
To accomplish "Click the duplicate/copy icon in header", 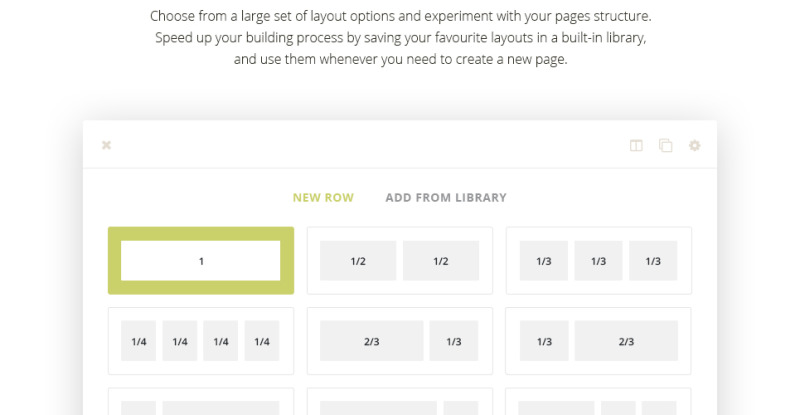I will coord(665,145).
